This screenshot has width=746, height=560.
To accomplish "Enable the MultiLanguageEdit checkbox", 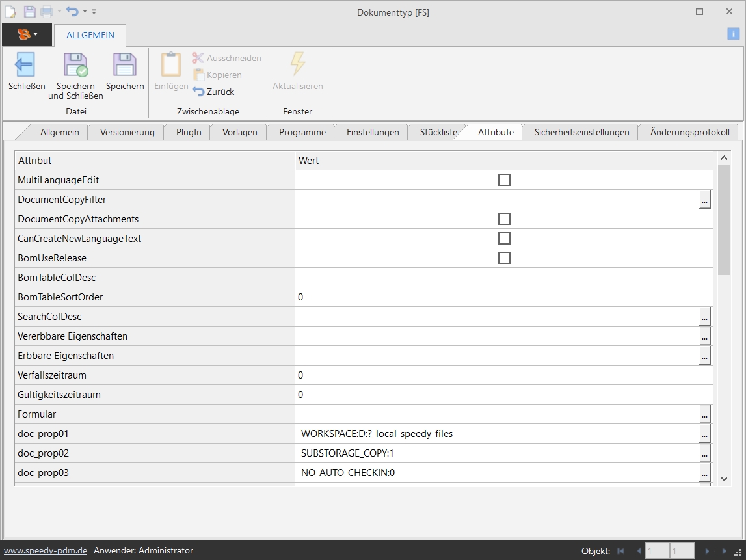I will click(504, 180).
